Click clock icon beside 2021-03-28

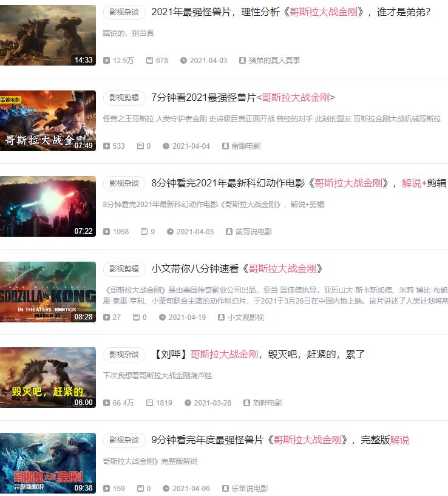click(x=188, y=403)
